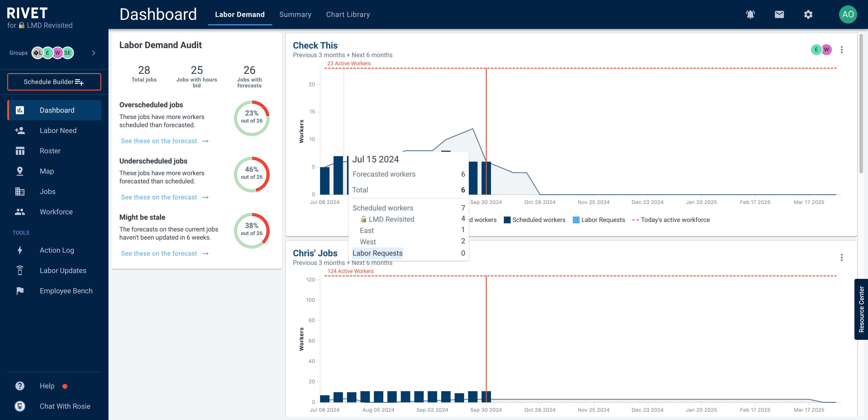Viewport: 868px width, 420px height.
Task: Click the Dashboard bar chart icon
Action: [x=20, y=110]
